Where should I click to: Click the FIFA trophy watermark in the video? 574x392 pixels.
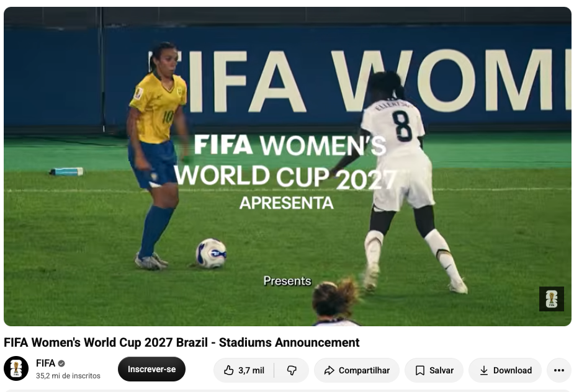click(x=551, y=299)
